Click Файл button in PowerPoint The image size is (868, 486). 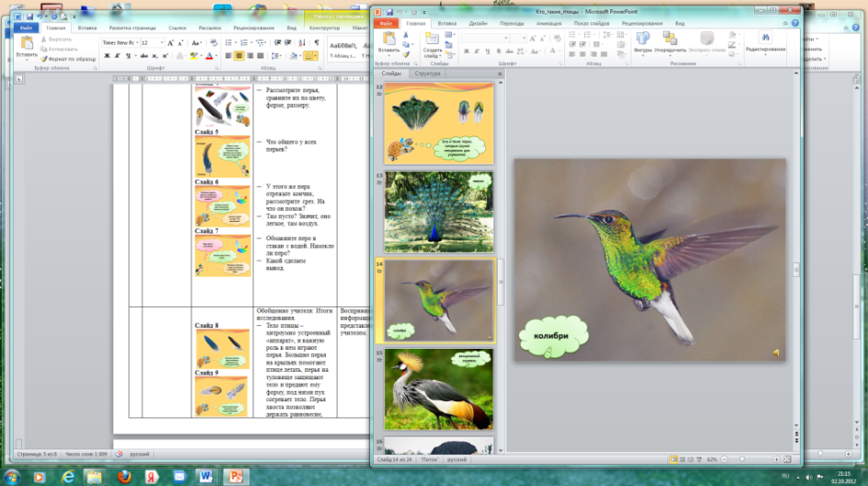click(x=386, y=23)
